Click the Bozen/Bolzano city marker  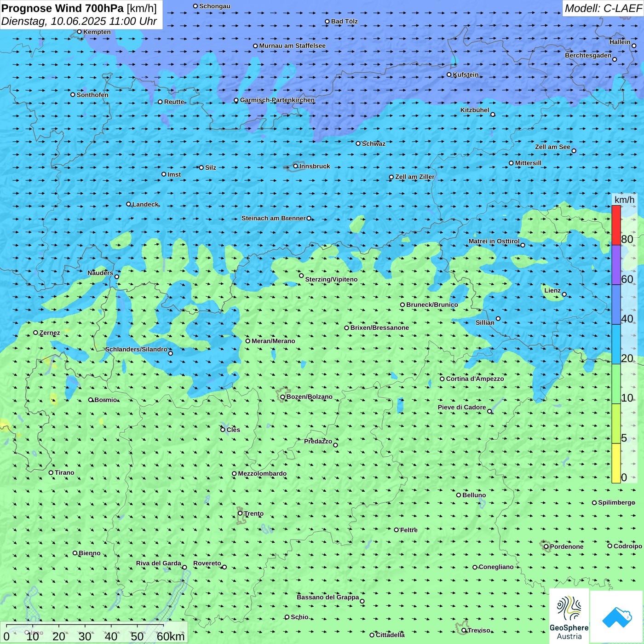(282, 397)
